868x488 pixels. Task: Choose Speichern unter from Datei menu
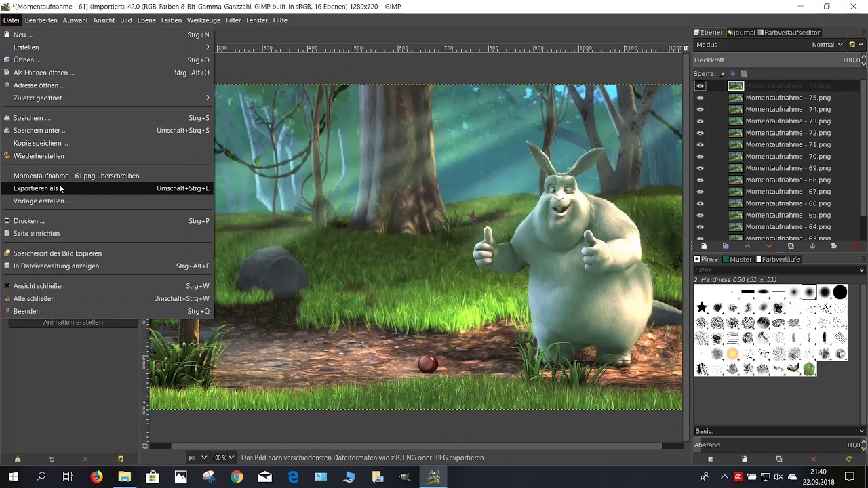tap(108, 131)
